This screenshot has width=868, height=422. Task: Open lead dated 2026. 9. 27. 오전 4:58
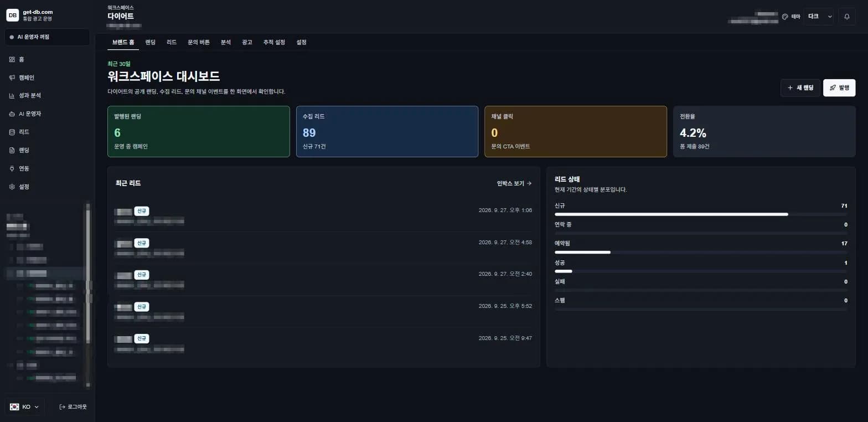click(323, 248)
